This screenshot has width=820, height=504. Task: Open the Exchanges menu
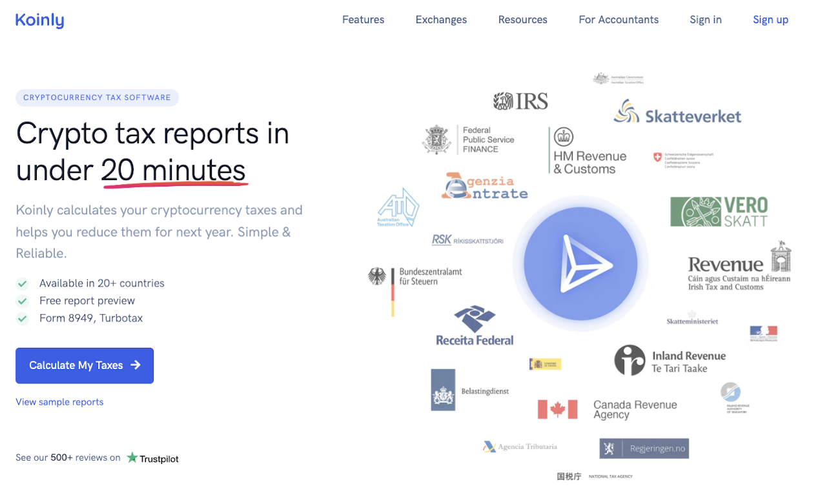441,20
